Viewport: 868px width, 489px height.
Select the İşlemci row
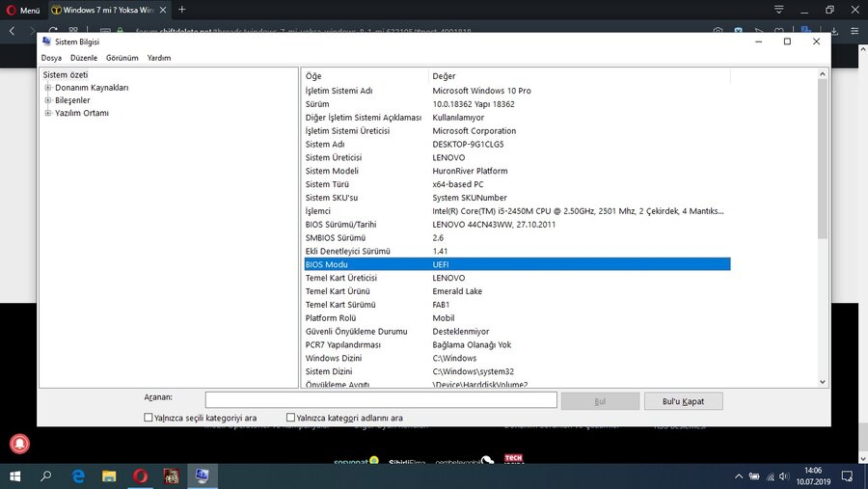(517, 211)
